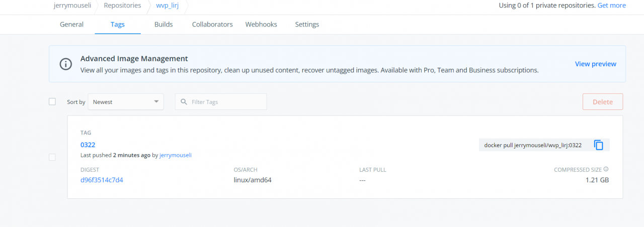The height and width of the screenshot is (227, 644).
Task: Select the checkbox for tag 0322
Action: 52,157
